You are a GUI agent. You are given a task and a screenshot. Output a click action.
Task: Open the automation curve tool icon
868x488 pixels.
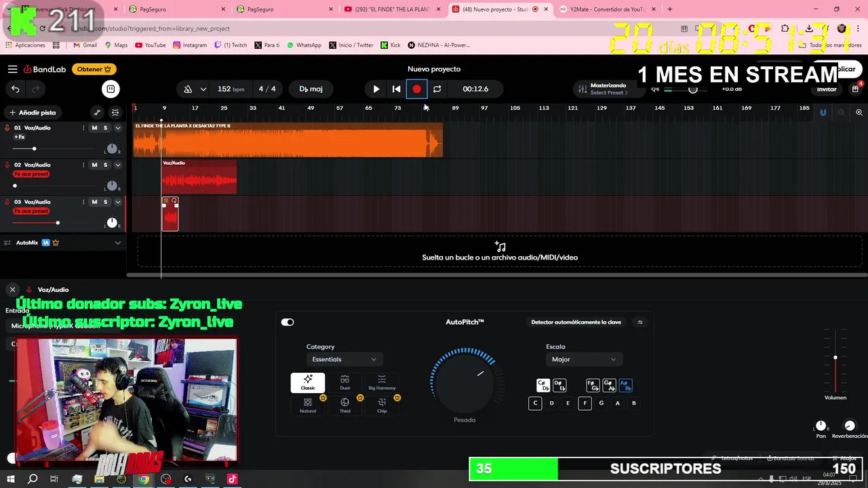coord(97,113)
